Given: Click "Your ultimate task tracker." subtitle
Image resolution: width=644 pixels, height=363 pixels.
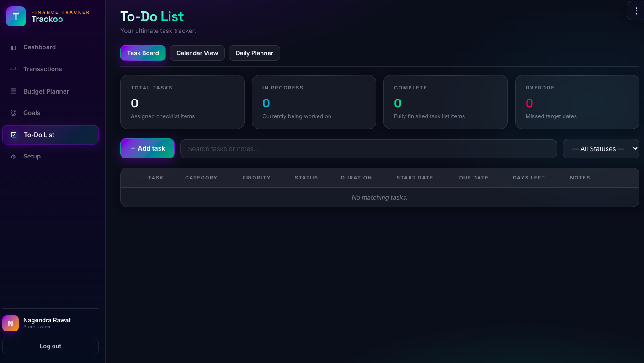Looking at the screenshot, I should click(x=158, y=31).
